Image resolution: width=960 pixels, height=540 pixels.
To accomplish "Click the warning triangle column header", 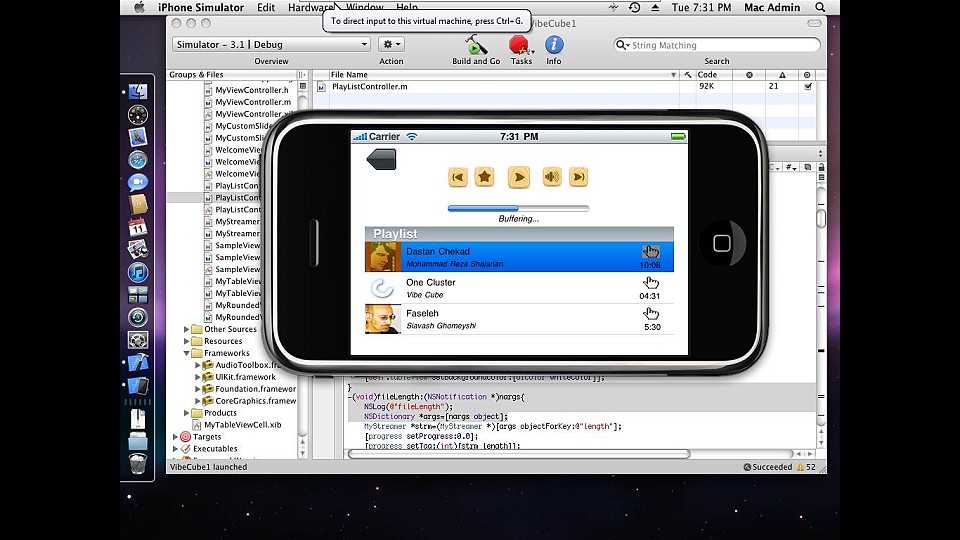I will tap(782, 75).
